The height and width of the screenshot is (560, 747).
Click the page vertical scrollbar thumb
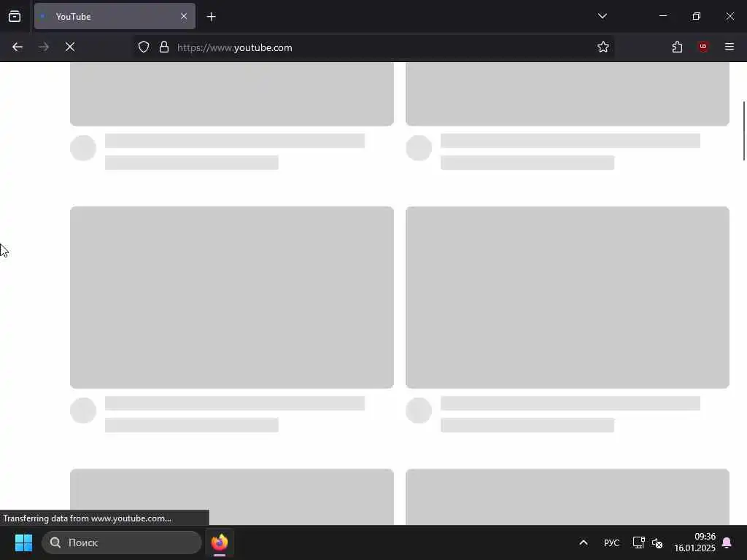point(743,131)
